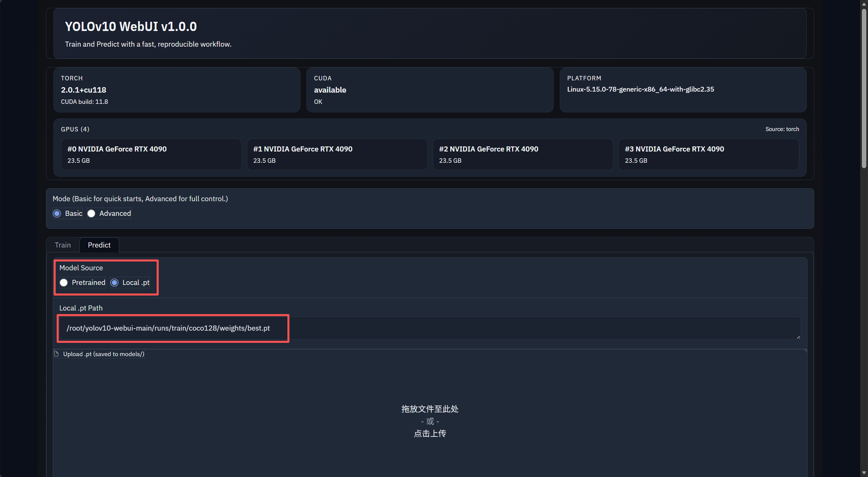Viewport: 868px width, 477px height.
Task: Click the torch version 2.0.1+cu118 text
Action: click(x=83, y=90)
